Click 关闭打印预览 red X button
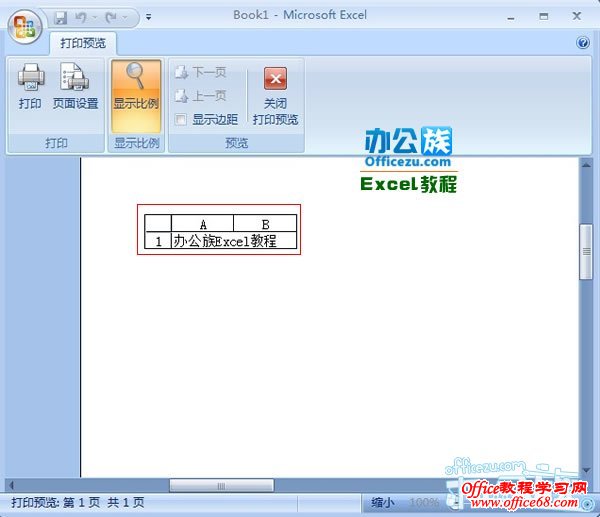 pos(276,96)
